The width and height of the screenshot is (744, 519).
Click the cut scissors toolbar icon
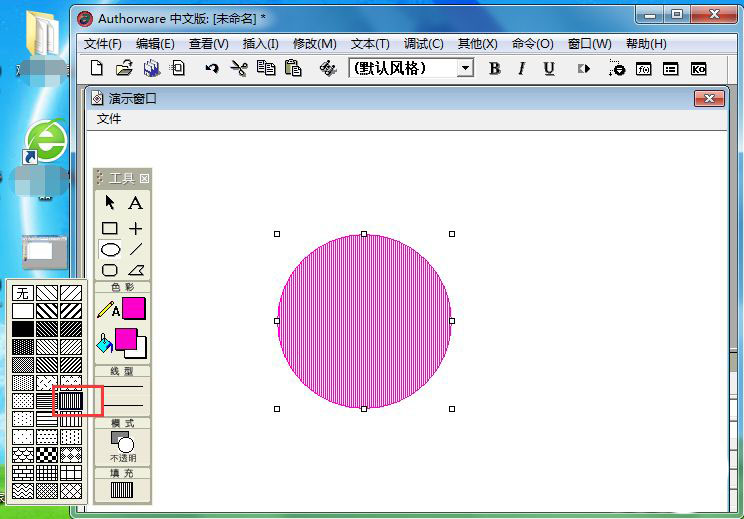(238, 68)
